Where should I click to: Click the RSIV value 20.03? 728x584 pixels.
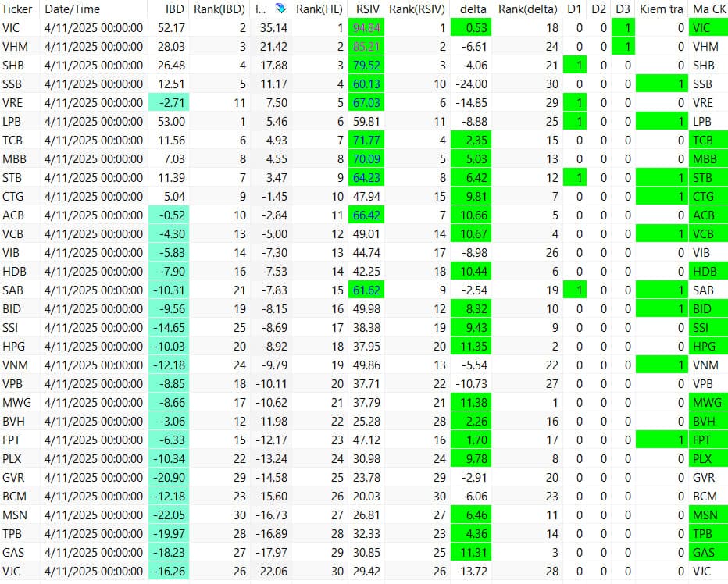point(366,497)
